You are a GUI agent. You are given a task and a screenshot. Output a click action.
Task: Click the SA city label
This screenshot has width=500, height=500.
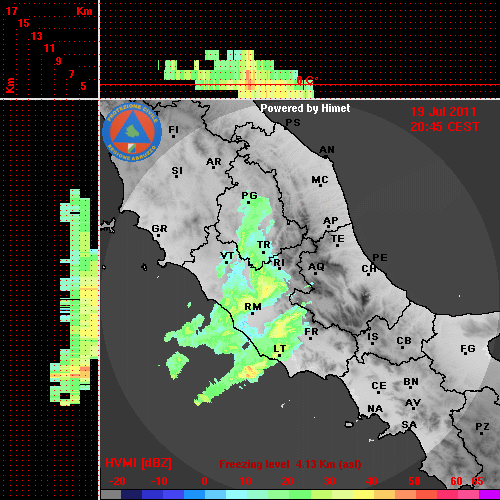(409, 425)
